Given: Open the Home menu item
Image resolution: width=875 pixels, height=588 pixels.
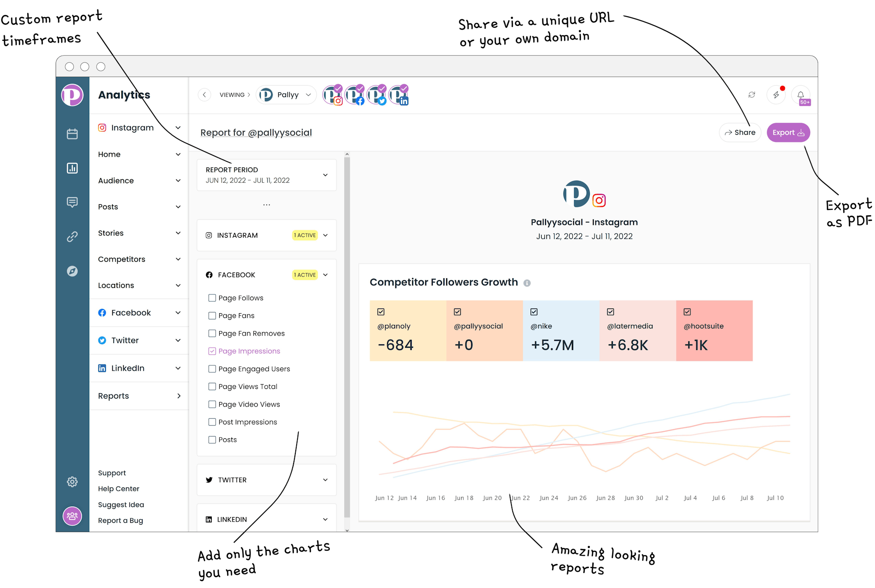Looking at the screenshot, I should pos(139,154).
